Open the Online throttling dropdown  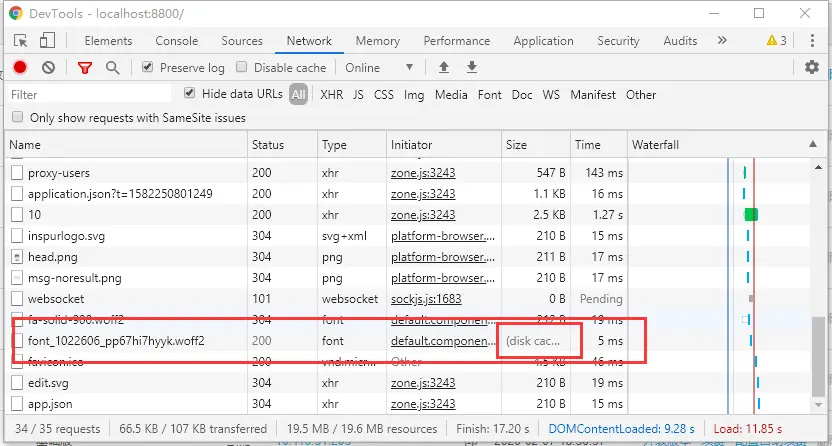[379, 68]
